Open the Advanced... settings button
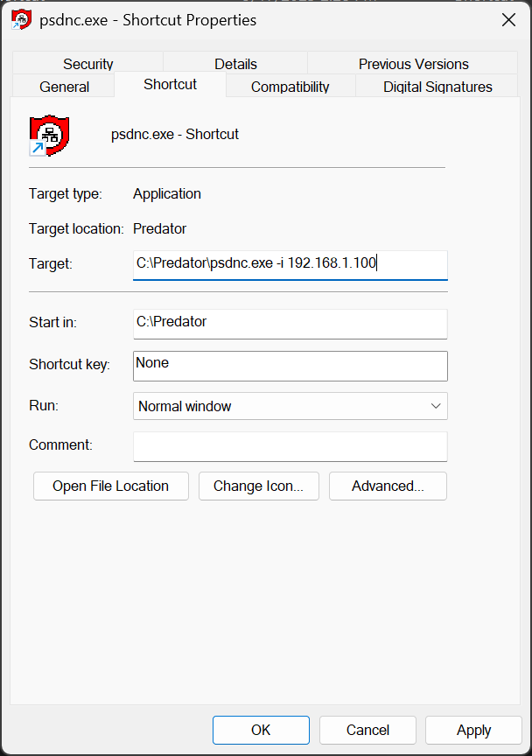This screenshot has height=756, width=532. (388, 486)
